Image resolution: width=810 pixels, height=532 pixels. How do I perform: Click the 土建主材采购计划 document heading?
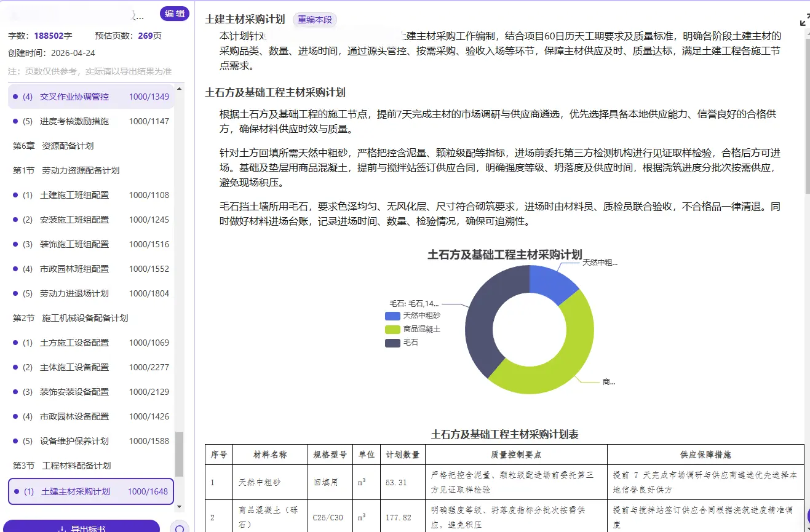tap(245, 20)
